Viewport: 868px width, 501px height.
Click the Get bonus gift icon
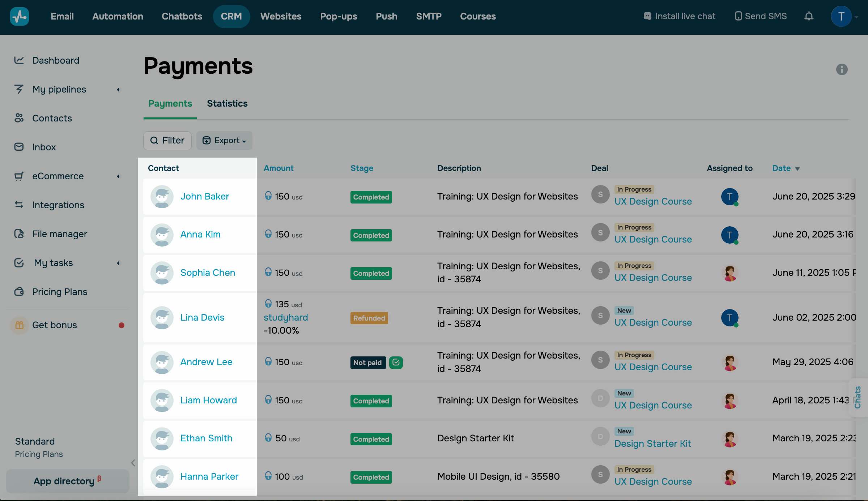[x=20, y=325]
